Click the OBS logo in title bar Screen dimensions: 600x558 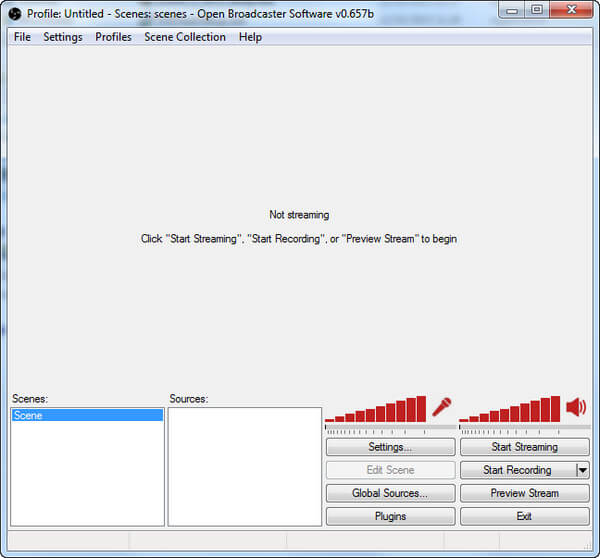(x=15, y=14)
